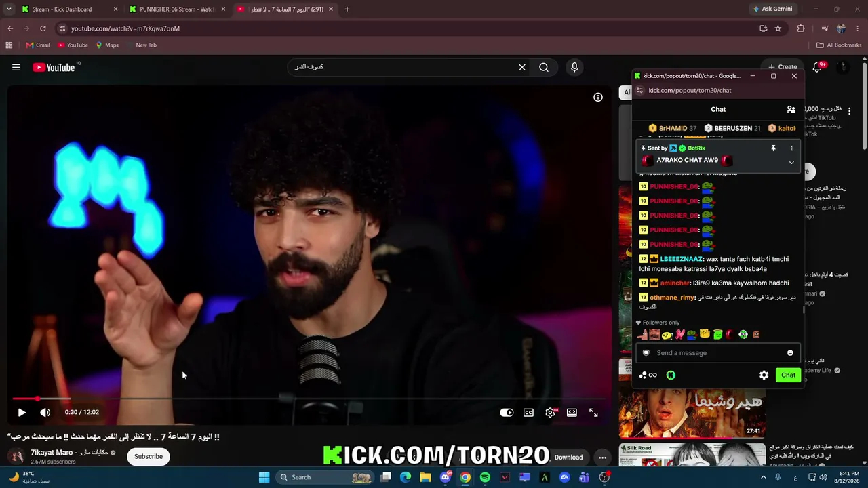Bookmark this page with the star icon
Screen dimensions: 868x488
[778, 28]
